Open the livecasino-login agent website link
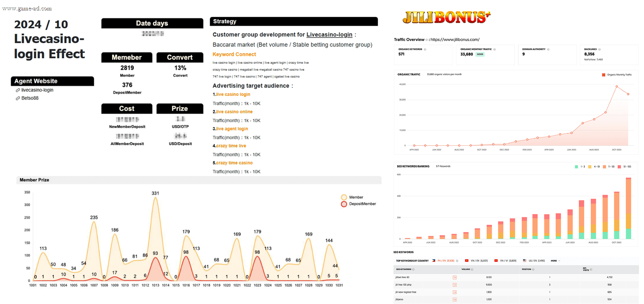This screenshot has width=644, height=304. pos(37,90)
